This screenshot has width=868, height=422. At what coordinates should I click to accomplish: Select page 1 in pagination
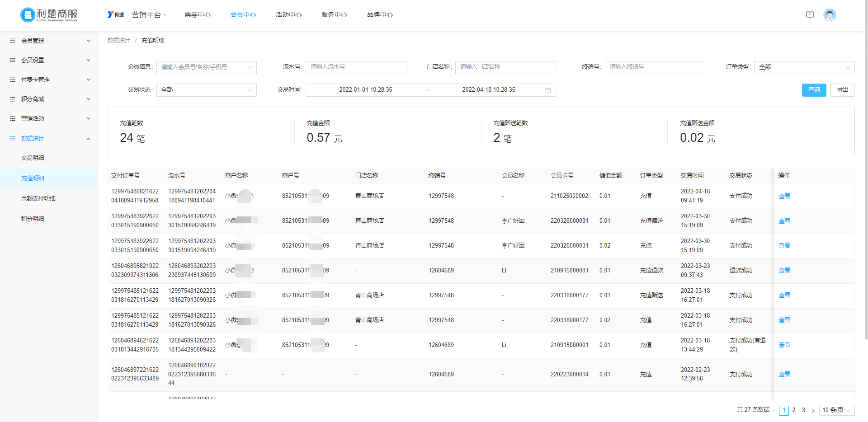[x=784, y=410]
